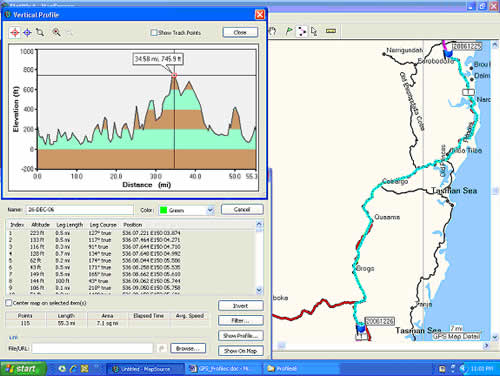Image resolution: width=500 pixels, height=376 pixels.
Task: Select the red crosshair profile cursor tool
Action: [x=15, y=33]
